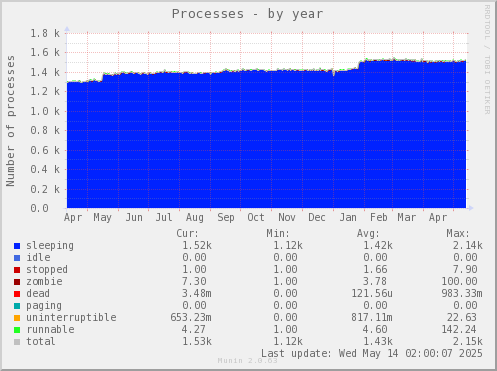Click dead current value 3.48m

click(x=197, y=294)
